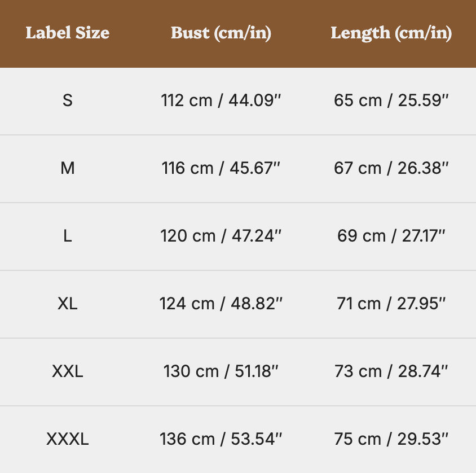Click length value 67 cm / 26.38″
This screenshot has height=473, width=476.
[391, 168]
